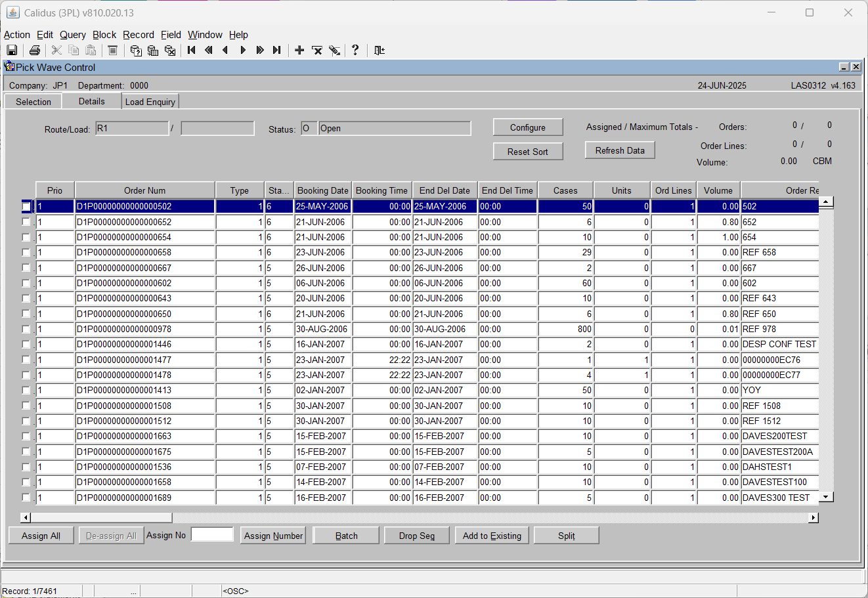The width and height of the screenshot is (868, 598).
Task: Select order cell D1P00000000000001477
Action: coord(145,360)
